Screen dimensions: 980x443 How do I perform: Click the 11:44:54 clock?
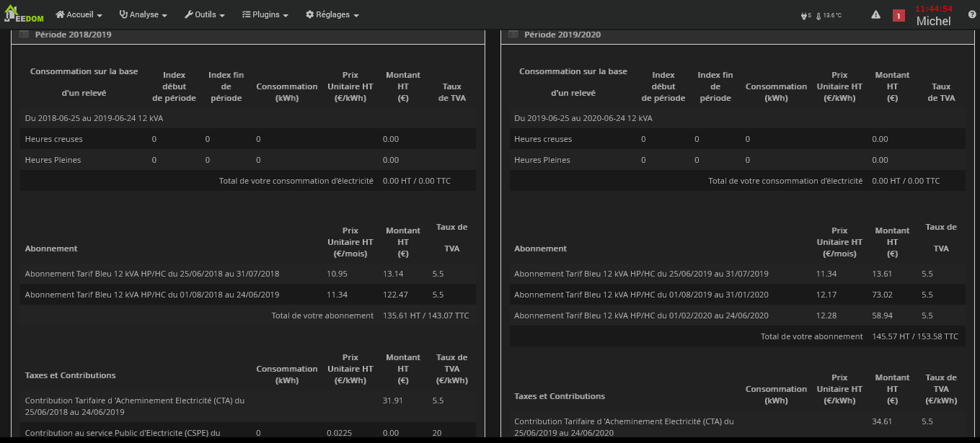coord(934,9)
